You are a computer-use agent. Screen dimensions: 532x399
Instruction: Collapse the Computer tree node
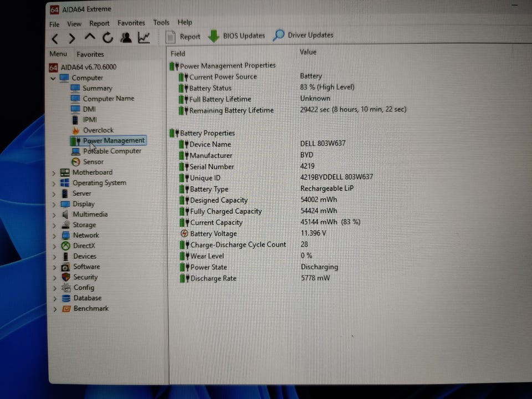[x=53, y=78]
